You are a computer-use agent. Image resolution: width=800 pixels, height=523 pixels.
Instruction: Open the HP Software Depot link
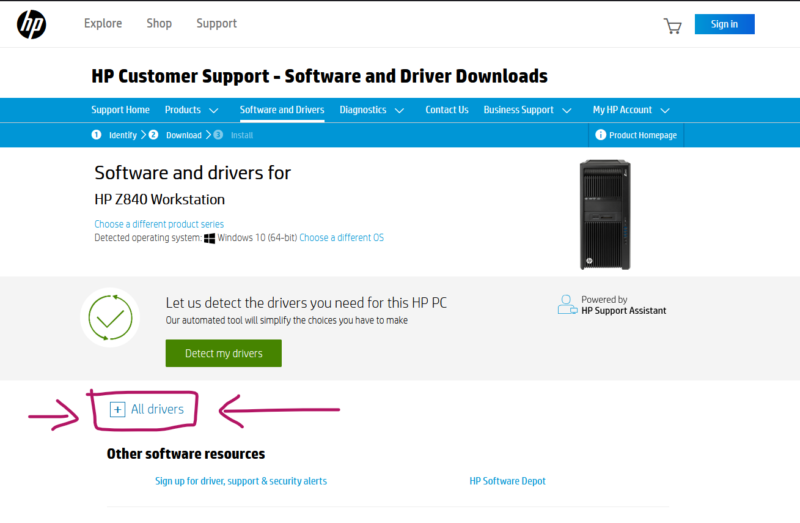(507, 481)
